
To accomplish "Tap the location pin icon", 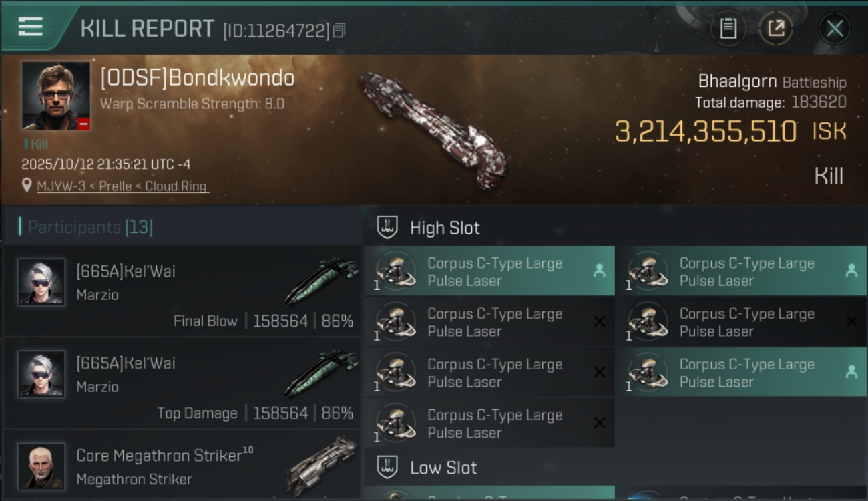I will [27, 186].
